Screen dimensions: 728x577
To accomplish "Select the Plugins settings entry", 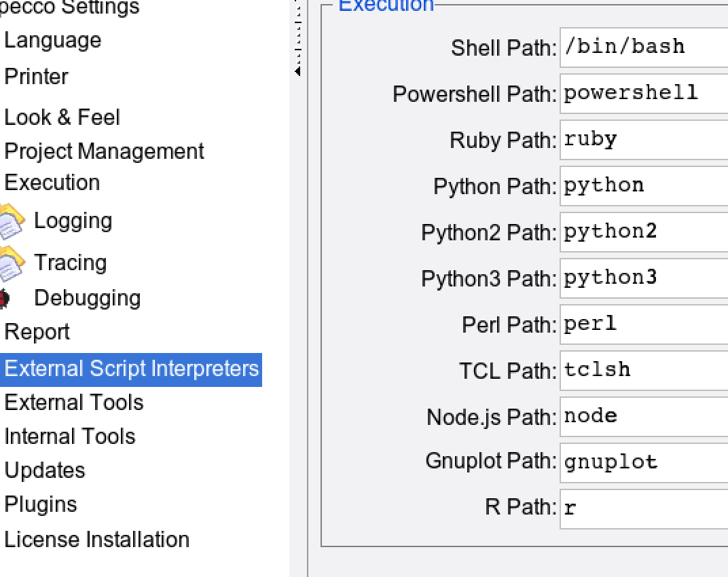I will (41, 504).
